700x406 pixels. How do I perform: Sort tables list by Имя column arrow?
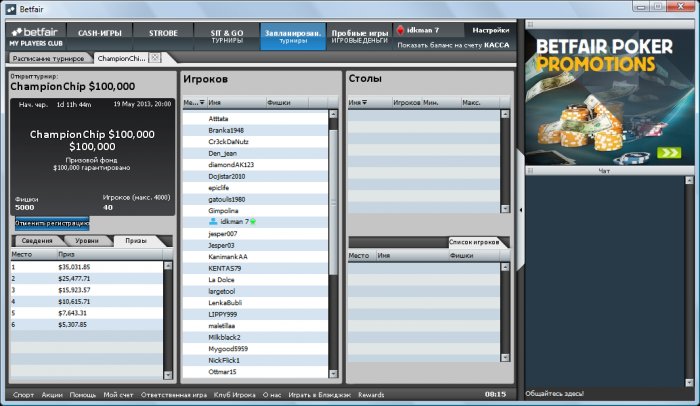[x=365, y=102]
